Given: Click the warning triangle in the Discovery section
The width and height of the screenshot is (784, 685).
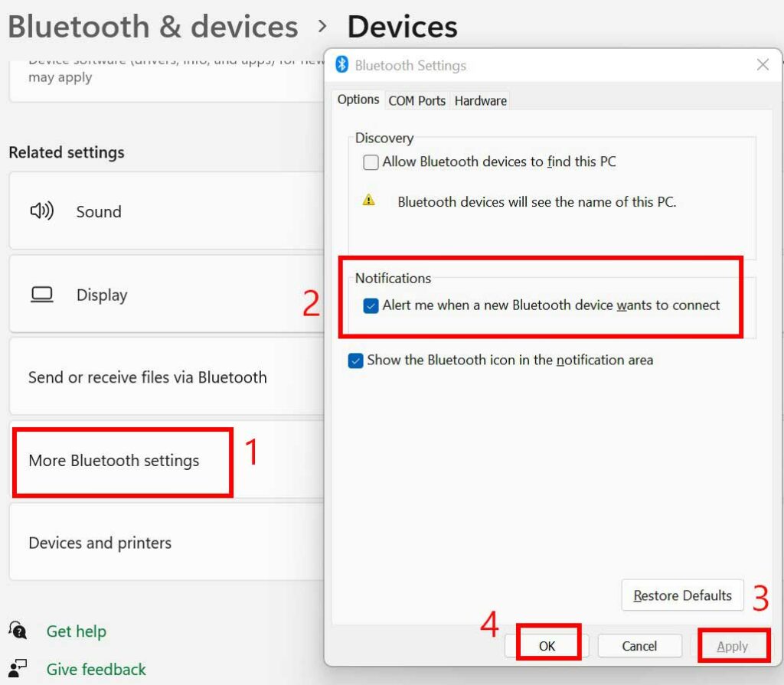Looking at the screenshot, I should 369,201.
